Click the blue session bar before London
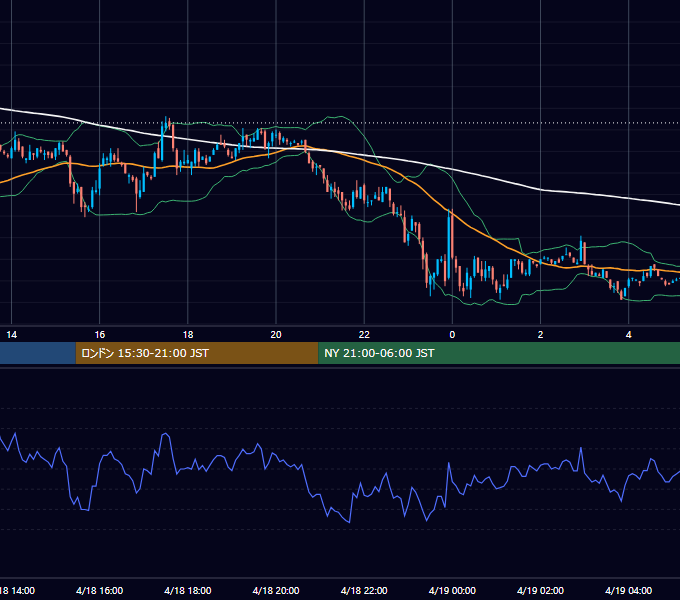680x600 pixels. pyautogui.click(x=38, y=353)
